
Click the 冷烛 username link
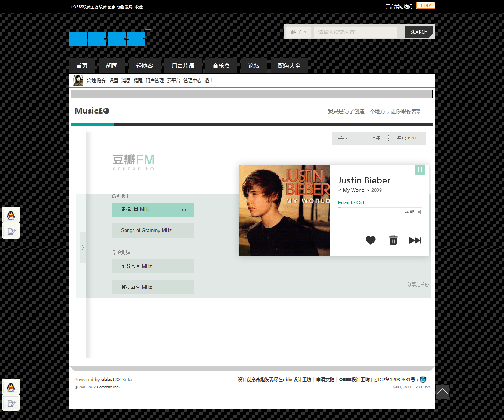[91, 81]
